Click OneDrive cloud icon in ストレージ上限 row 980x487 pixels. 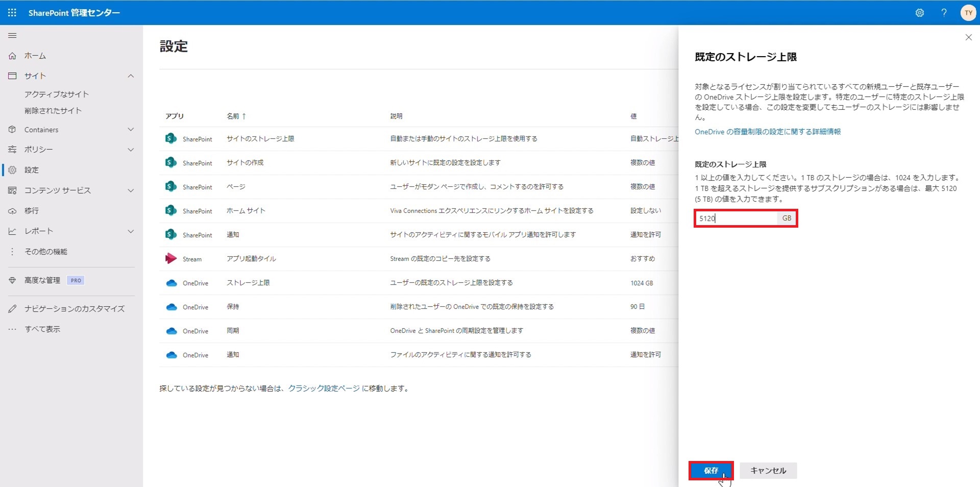171,283
